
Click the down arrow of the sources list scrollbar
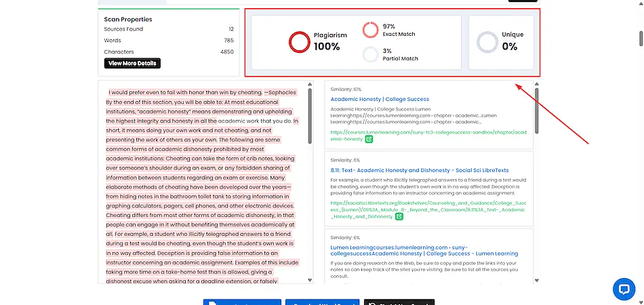point(536,280)
